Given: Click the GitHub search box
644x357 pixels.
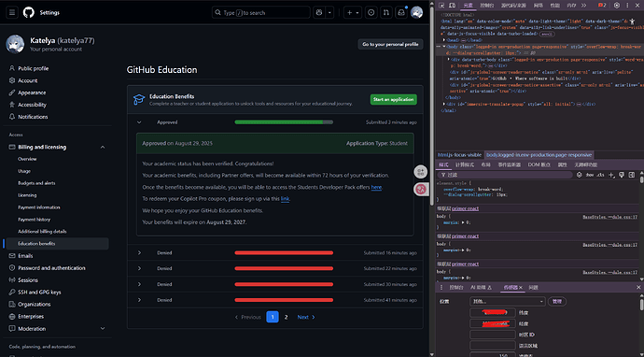Looking at the screenshot, I should (260, 12).
